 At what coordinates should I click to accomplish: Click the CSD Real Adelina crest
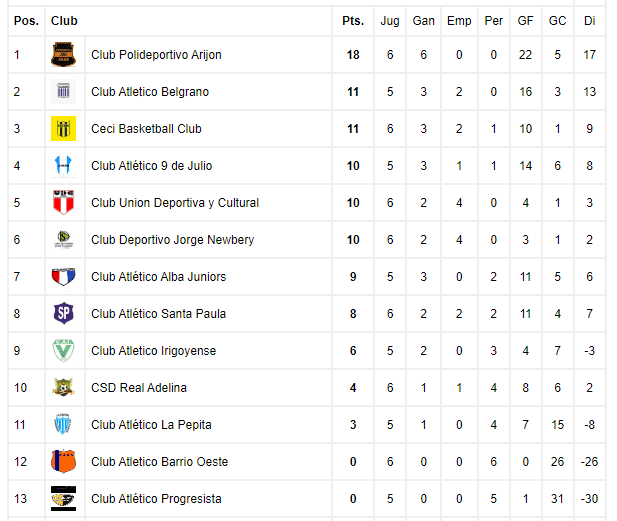tap(63, 387)
